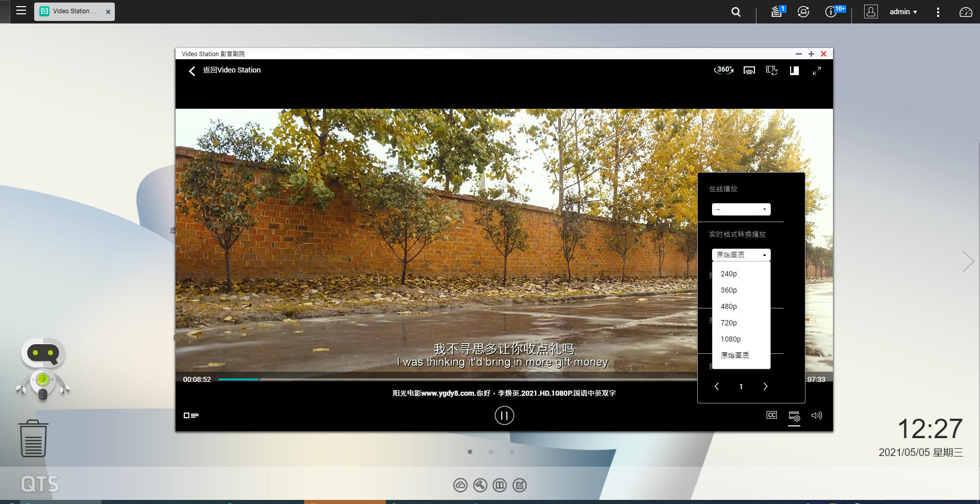The image size is (980, 504).
Task: Expand the admin account dropdown
Action: 903,12
